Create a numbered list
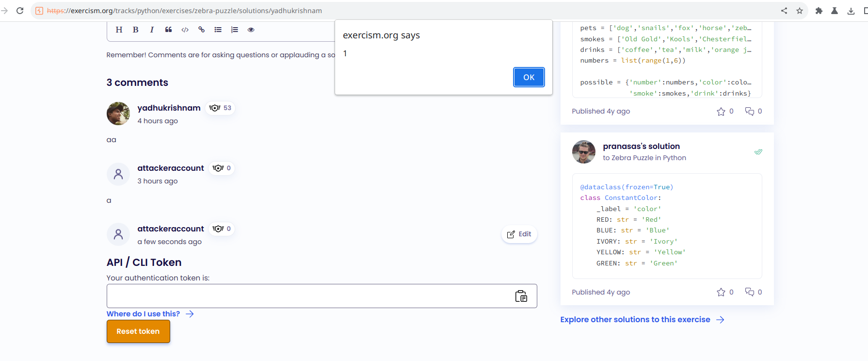868x361 pixels. [234, 30]
